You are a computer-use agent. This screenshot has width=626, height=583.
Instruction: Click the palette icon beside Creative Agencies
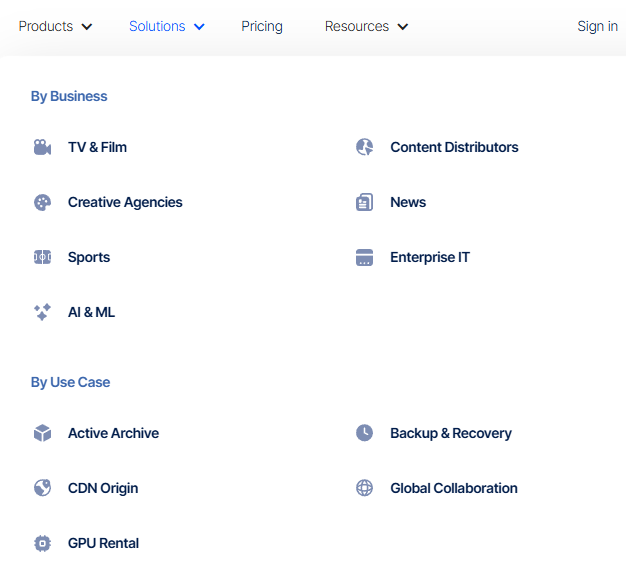pos(42,202)
